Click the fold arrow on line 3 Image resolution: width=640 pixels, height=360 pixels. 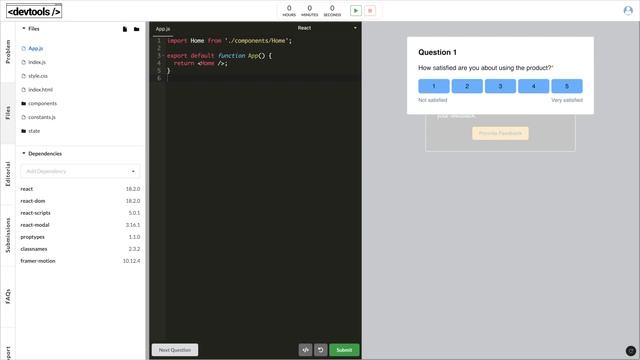(163, 56)
